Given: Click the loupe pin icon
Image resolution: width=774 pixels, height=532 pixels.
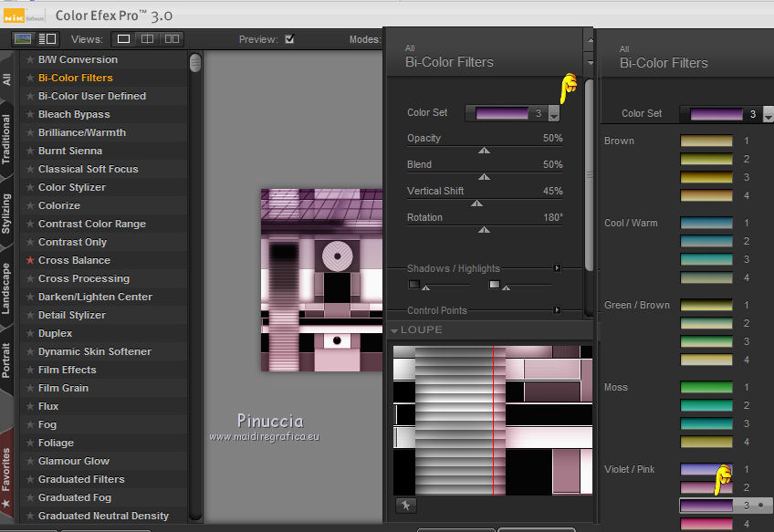Looking at the screenshot, I should 405,506.
